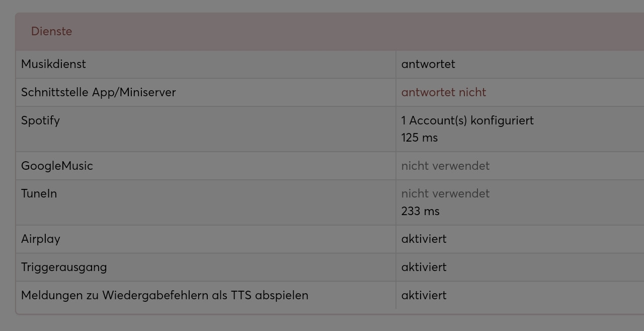The width and height of the screenshot is (644, 331).
Task: Click the Spotify 125 ms response time
Action: [x=420, y=138]
